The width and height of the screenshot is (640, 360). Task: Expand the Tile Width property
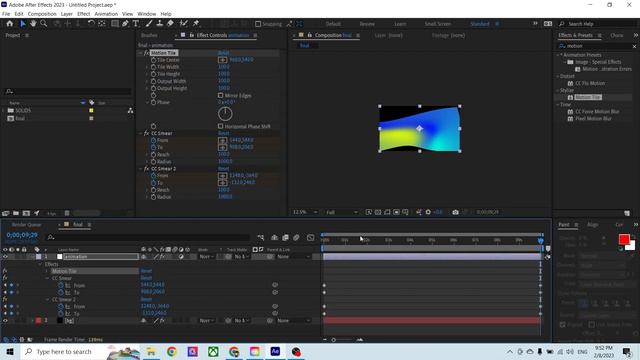(147, 67)
